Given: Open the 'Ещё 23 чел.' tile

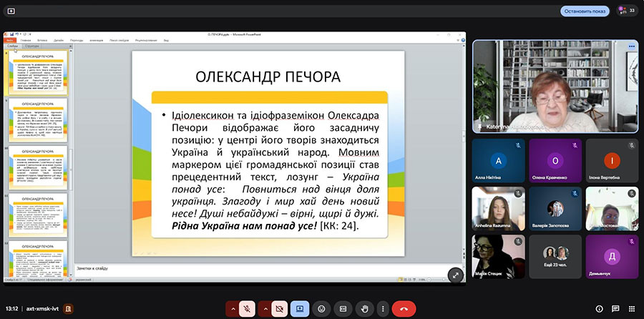Looking at the screenshot, I should click(555, 257).
